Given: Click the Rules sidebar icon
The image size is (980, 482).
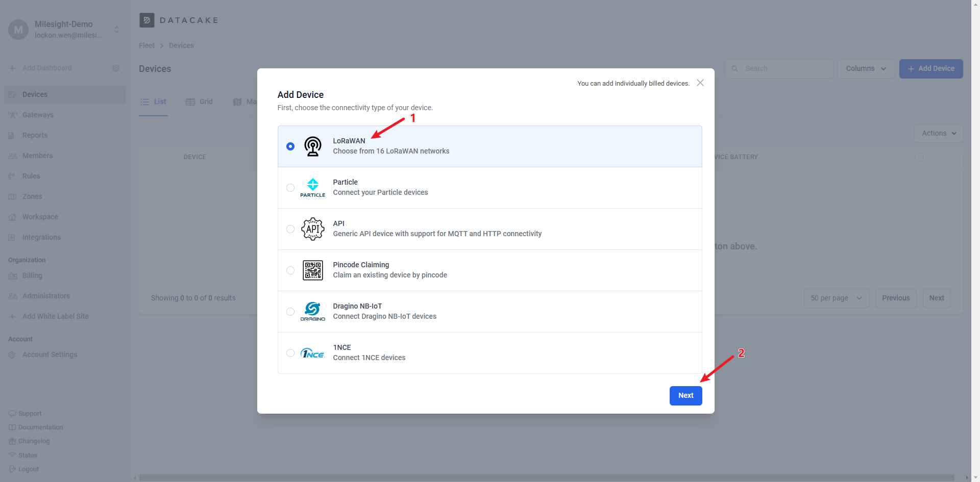Looking at the screenshot, I should click(x=12, y=176).
